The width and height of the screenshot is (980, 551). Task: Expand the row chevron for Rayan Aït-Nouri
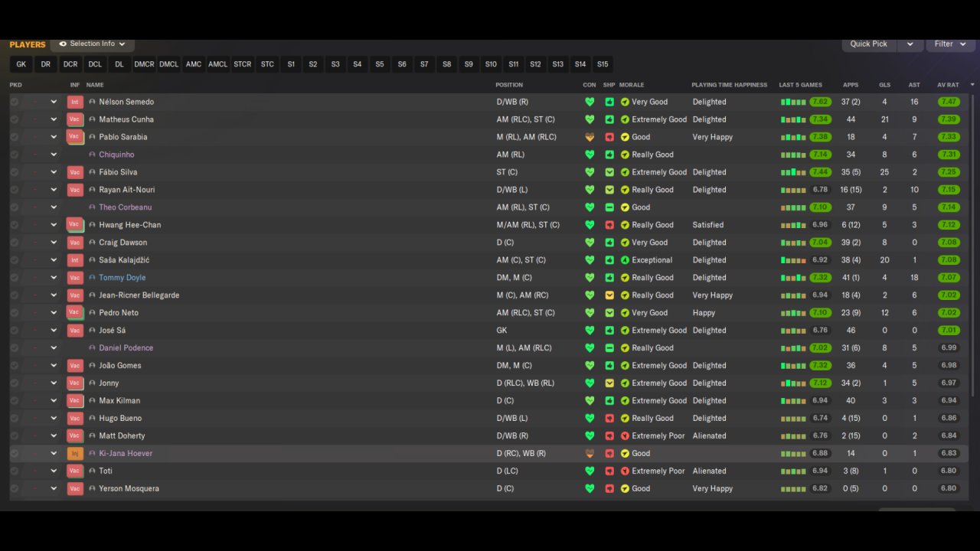click(54, 190)
